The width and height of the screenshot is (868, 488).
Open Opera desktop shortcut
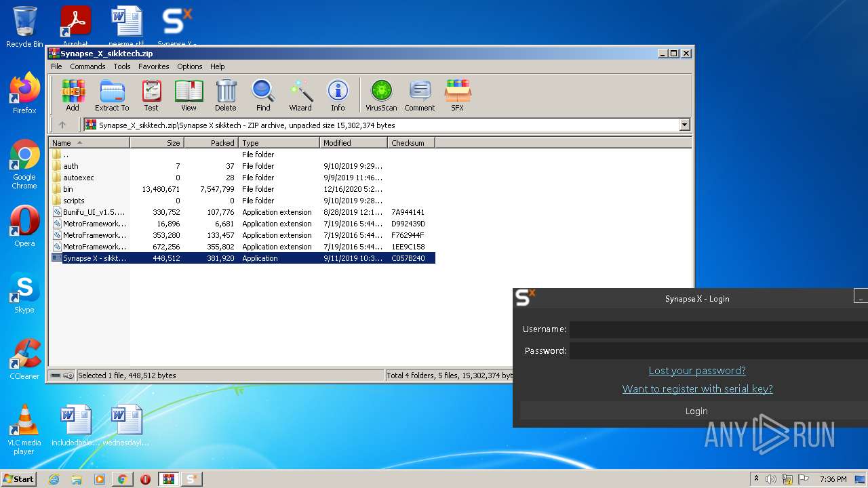tap(24, 226)
